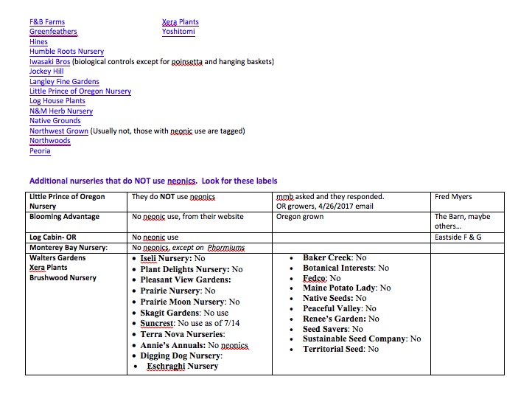This screenshot has width=532, height=399.
Task: Open N&M Herb Nursery link
Action: pos(61,111)
